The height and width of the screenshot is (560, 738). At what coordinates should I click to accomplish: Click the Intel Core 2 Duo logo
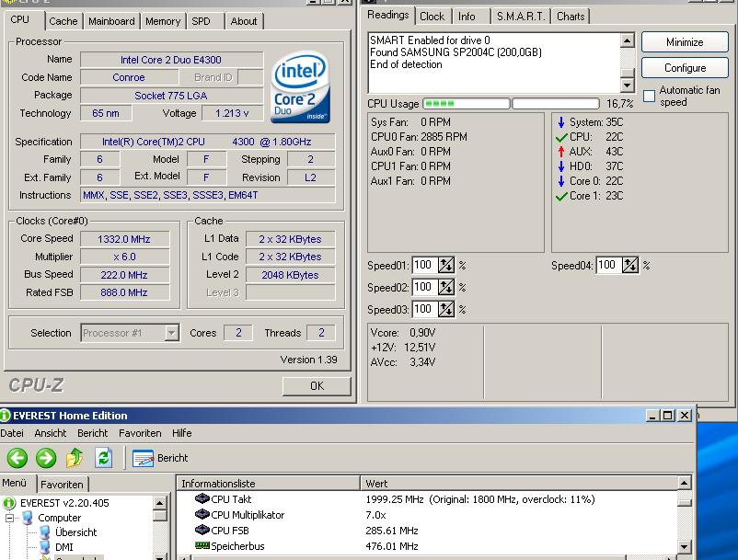click(301, 90)
